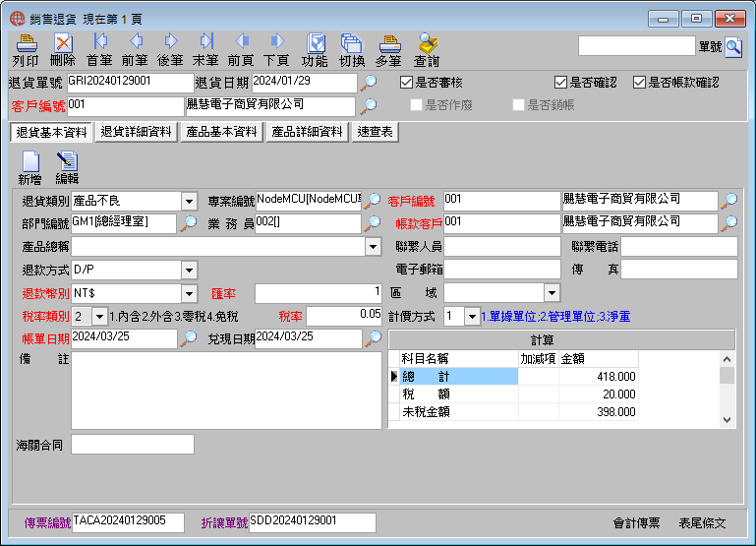The height and width of the screenshot is (546, 756).
Task: Click the 新增 new document icon
Action: 29,168
